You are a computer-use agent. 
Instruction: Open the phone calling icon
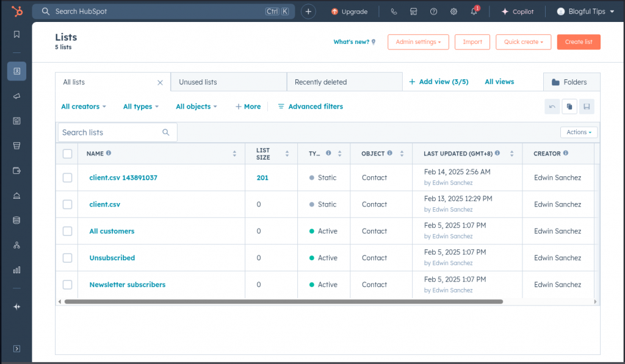coord(394,12)
